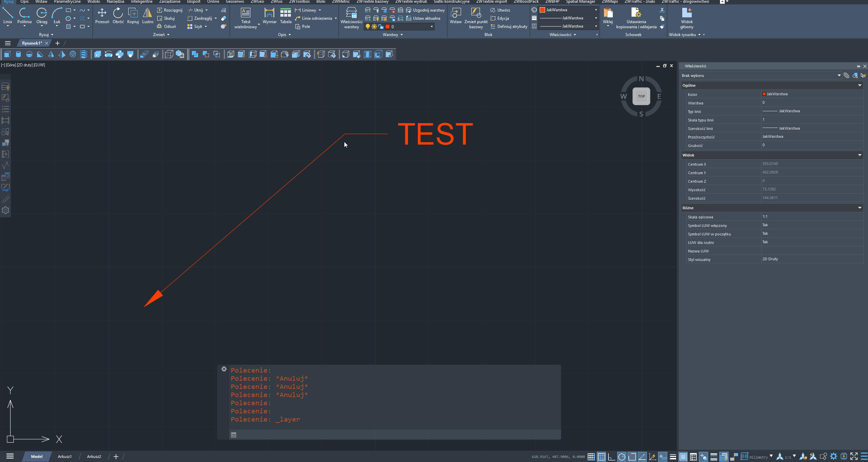The image size is (868, 462).
Task: Click the Definiuj atrybuty button
Action: tap(509, 27)
